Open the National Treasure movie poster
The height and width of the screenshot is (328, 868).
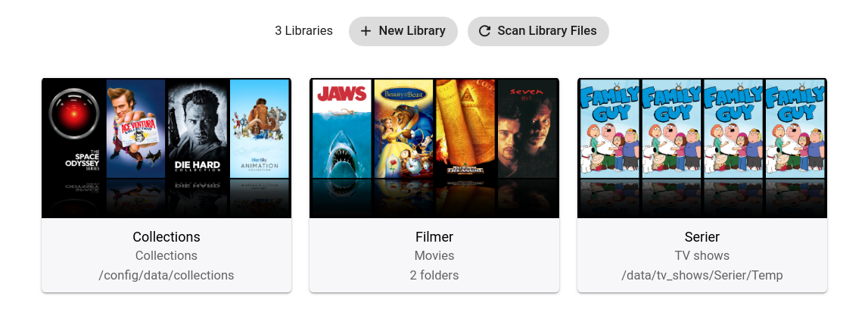tap(465, 129)
